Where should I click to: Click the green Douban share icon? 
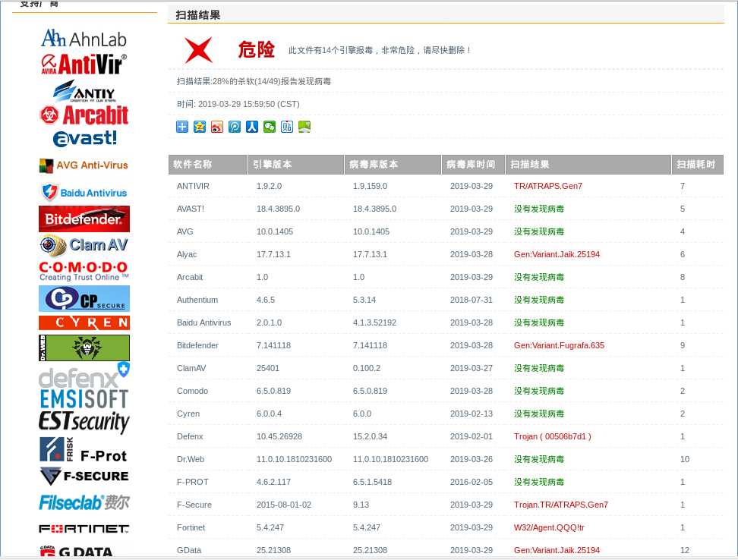click(x=304, y=127)
